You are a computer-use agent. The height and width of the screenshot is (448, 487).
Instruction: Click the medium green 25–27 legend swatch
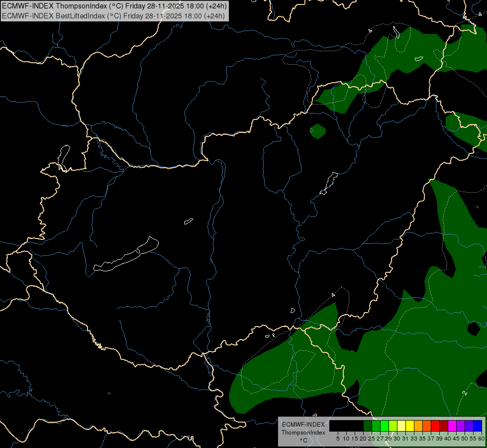click(x=376, y=426)
